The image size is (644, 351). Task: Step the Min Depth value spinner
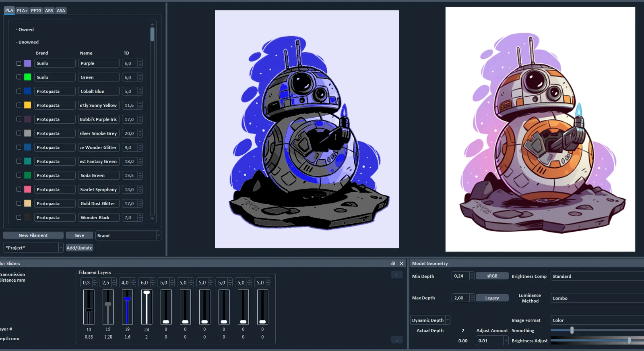[472, 276]
